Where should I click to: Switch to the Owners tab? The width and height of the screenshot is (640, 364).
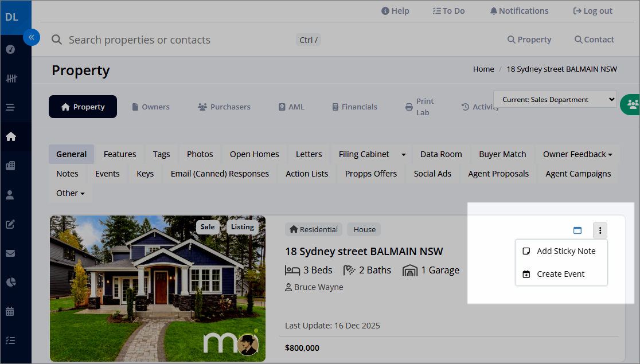(x=151, y=107)
